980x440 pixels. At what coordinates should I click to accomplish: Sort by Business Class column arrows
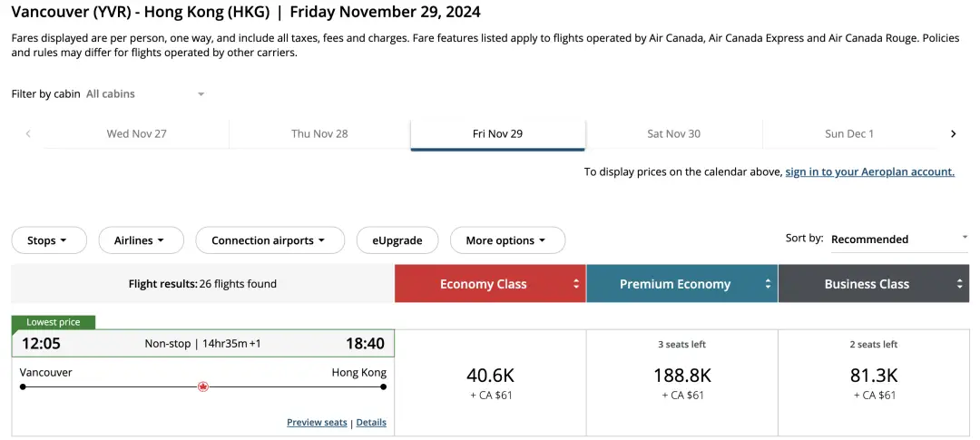959,284
